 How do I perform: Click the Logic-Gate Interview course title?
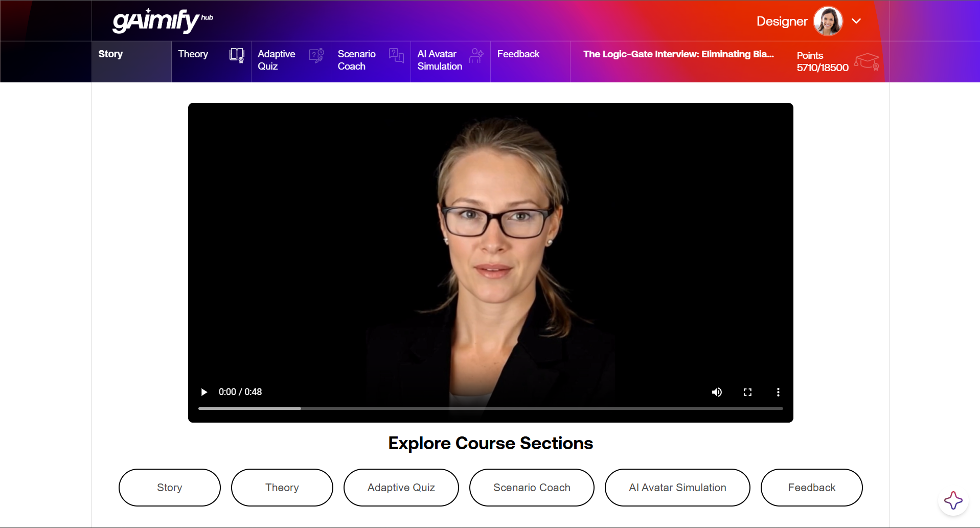pyautogui.click(x=678, y=54)
